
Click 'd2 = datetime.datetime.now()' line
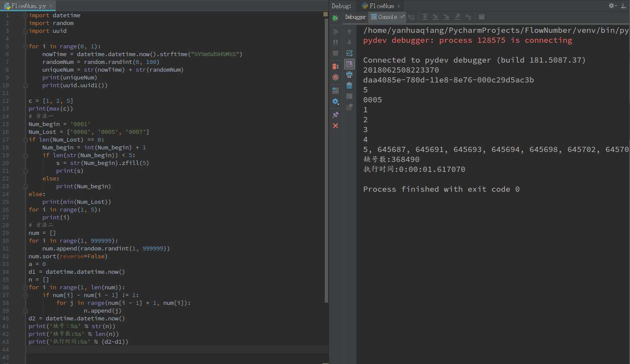point(76,319)
